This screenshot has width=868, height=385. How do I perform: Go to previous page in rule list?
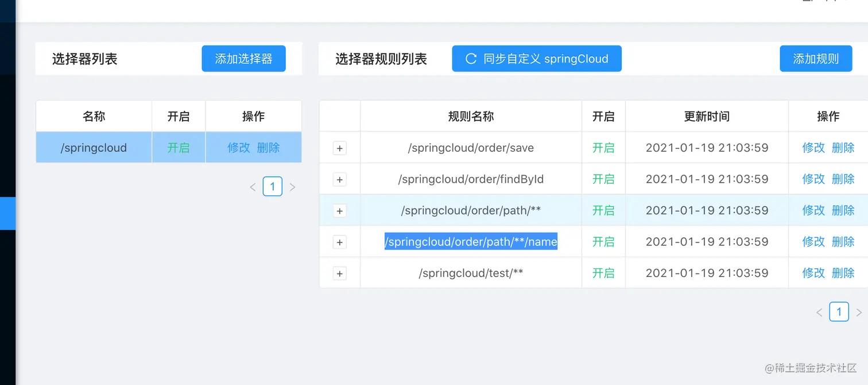[x=819, y=313]
